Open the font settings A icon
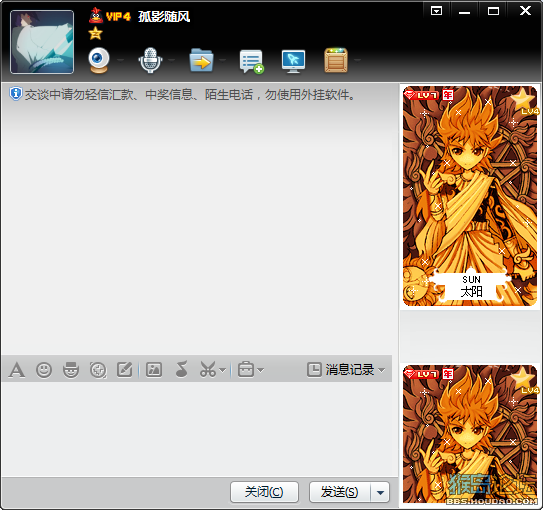The width and height of the screenshot is (543, 510). [x=17, y=370]
